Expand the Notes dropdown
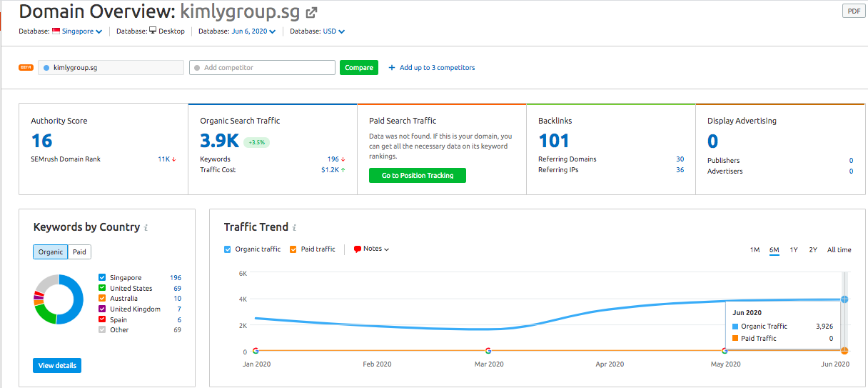The width and height of the screenshot is (868, 388). click(x=376, y=249)
